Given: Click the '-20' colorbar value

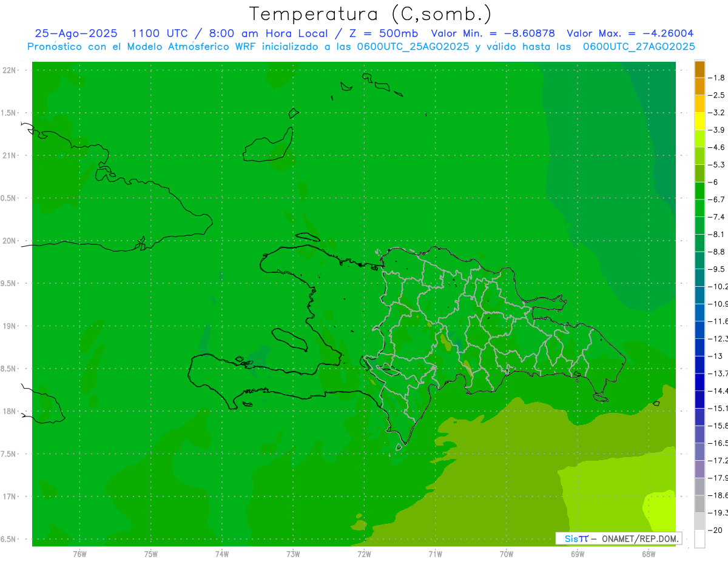Looking at the screenshot, I should (715, 530).
